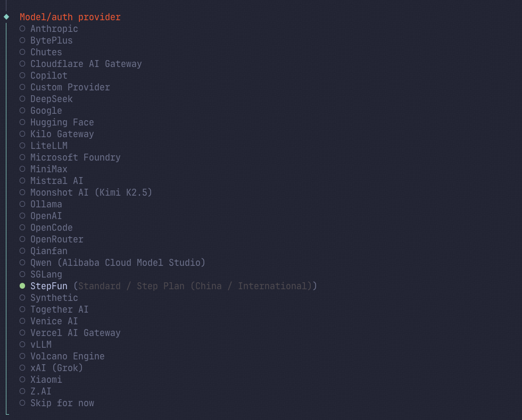Choose Custom Provider entry
Image resolution: width=522 pixels, height=420 pixels.
pos(64,87)
